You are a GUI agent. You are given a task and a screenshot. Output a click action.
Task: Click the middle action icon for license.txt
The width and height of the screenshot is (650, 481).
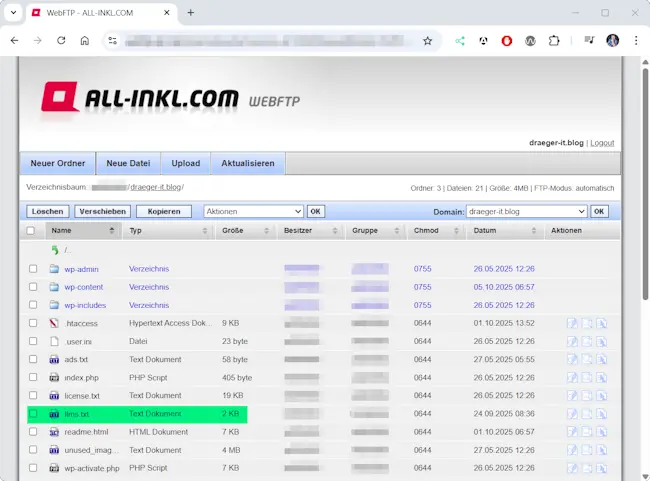(x=587, y=396)
